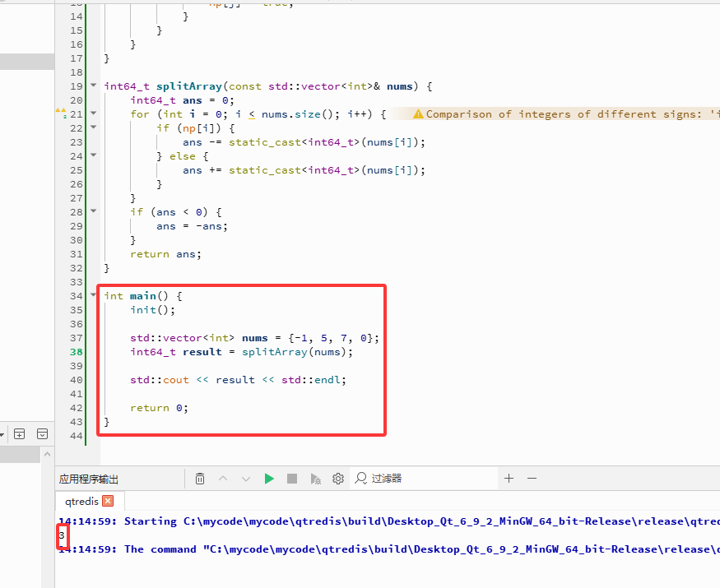
Task: Click line number 34 in the gutter
Action: 77,296
